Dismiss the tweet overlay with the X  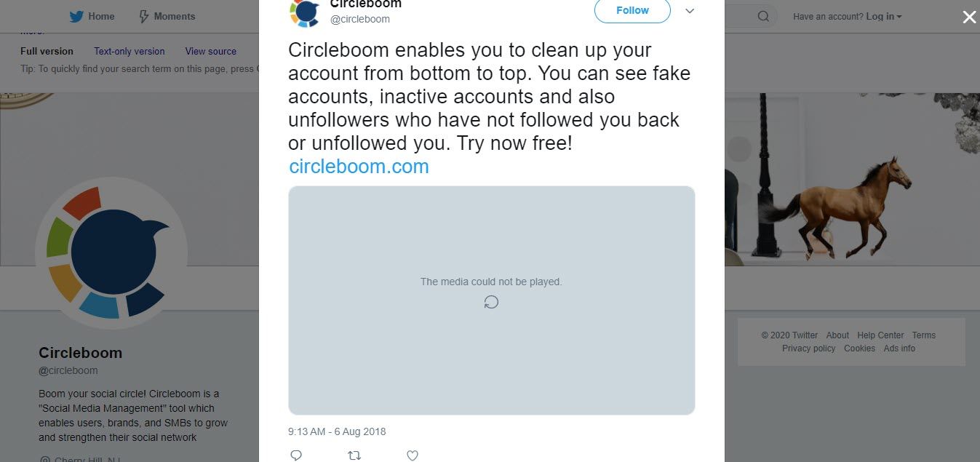tap(968, 17)
